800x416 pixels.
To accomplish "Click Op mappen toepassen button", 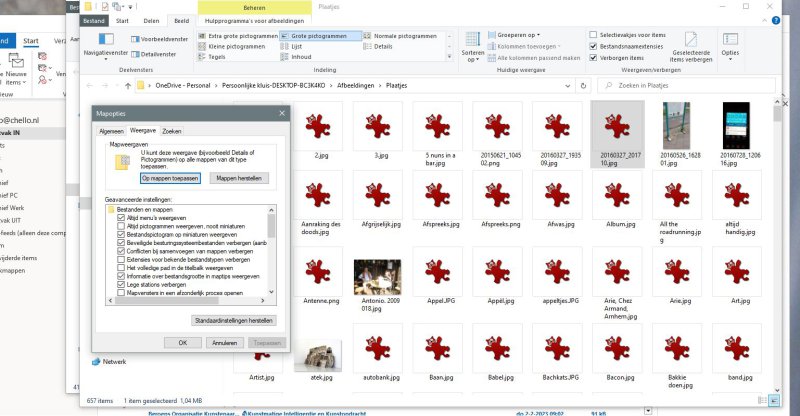I will [170, 178].
